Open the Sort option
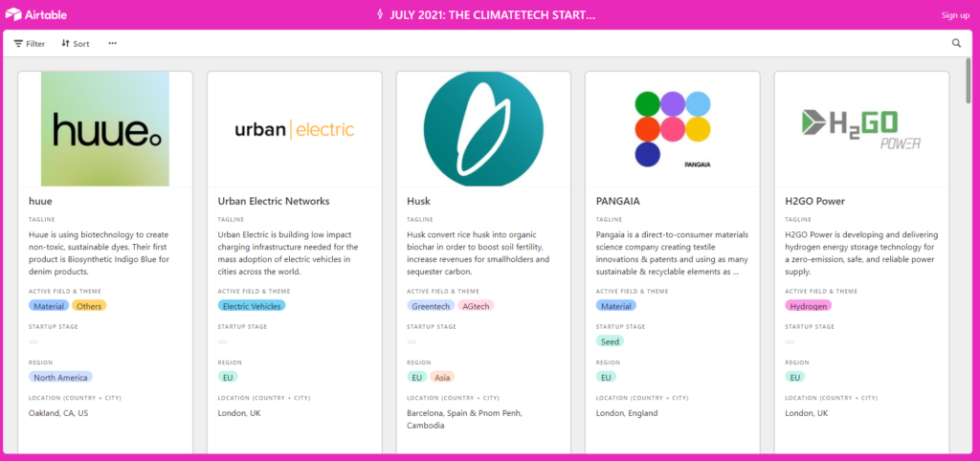The image size is (980, 461). pos(75,44)
